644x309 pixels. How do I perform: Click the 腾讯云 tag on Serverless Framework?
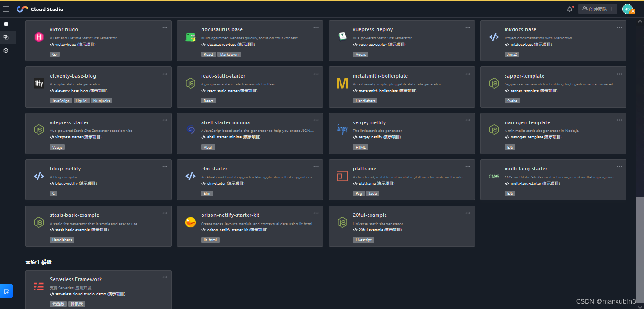tap(76, 304)
